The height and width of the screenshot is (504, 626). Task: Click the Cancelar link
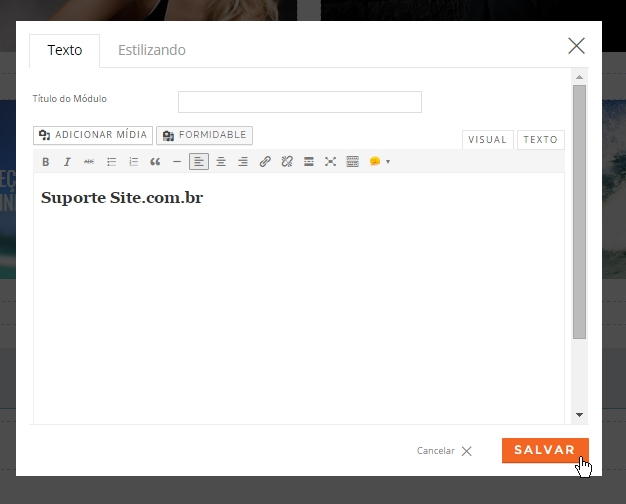click(x=444, y=451)
